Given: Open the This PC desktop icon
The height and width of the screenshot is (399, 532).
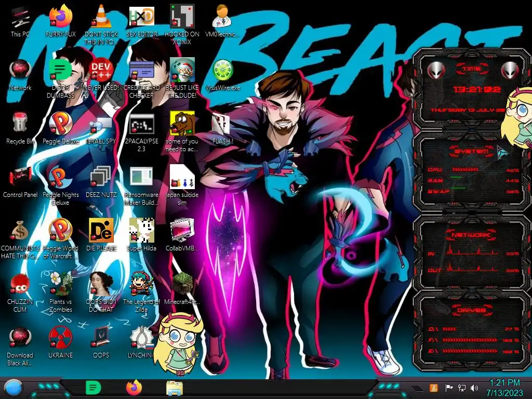Looking at the screenshot, I should click(20, 22).
